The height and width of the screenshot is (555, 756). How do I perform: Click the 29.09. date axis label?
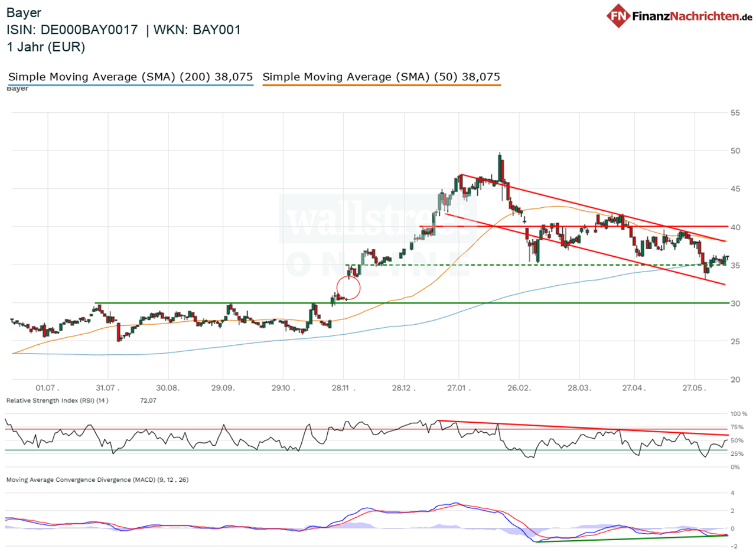[223, 390]
